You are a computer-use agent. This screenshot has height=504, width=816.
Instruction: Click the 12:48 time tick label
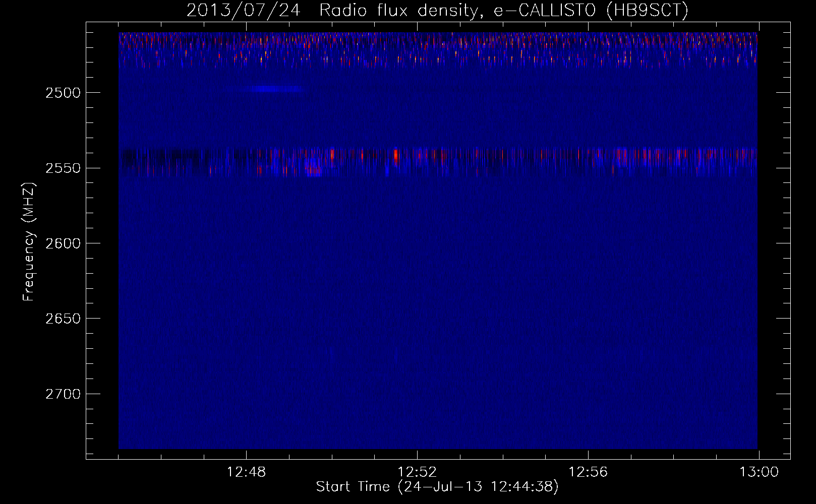coord(246,472)
